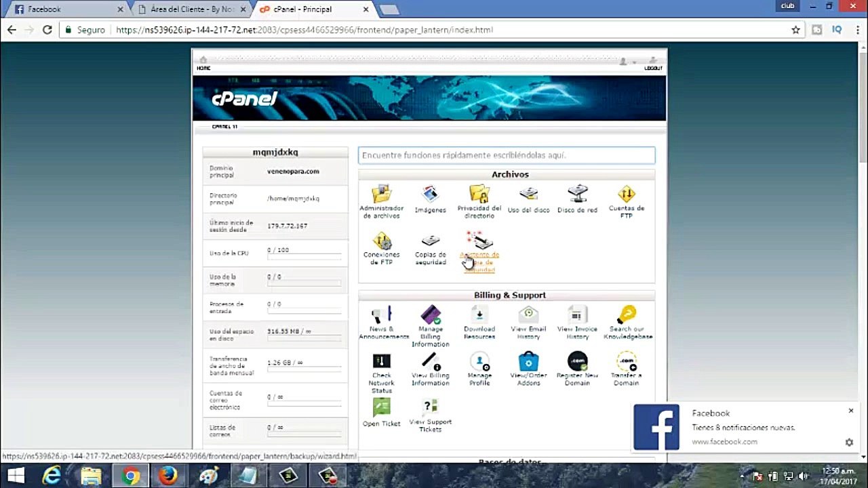Click the browser address bar URL

pyautogui.click(x=304, y=30)
